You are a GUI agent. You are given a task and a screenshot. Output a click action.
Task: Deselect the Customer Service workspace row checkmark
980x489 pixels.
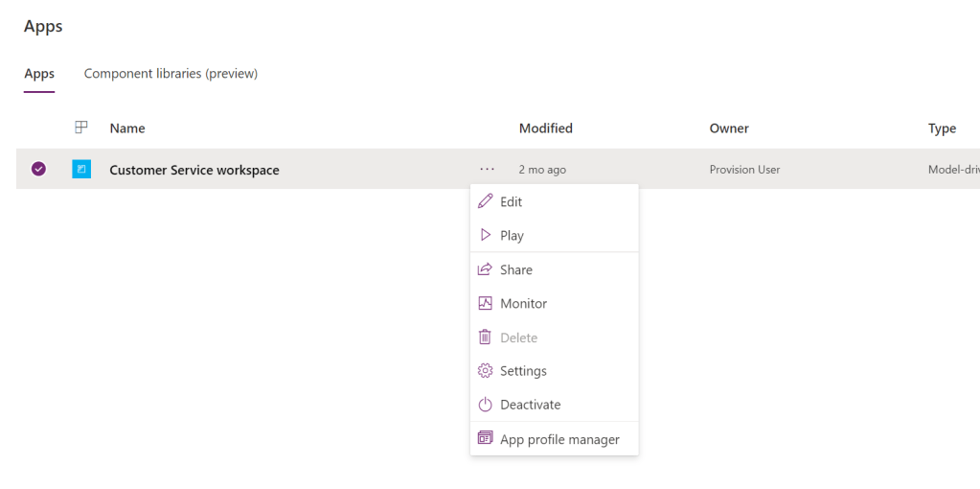pyautogui.click(x=38, y=170)
